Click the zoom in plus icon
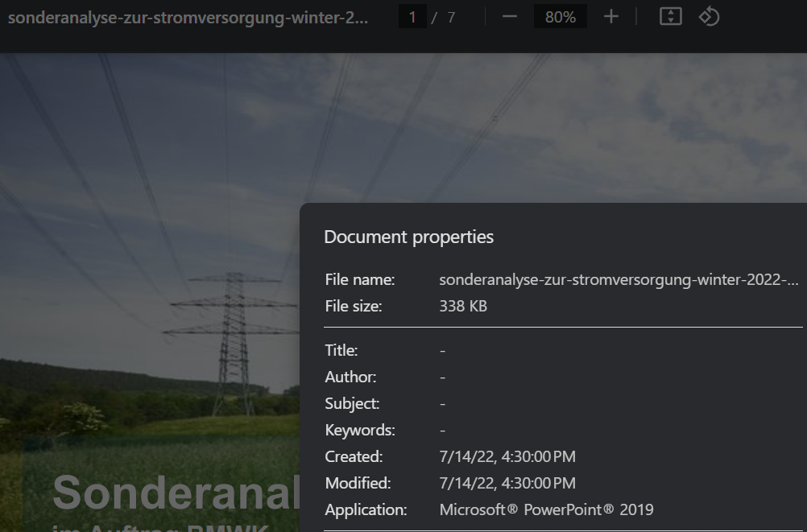The image size is (807, 532). 611,17
